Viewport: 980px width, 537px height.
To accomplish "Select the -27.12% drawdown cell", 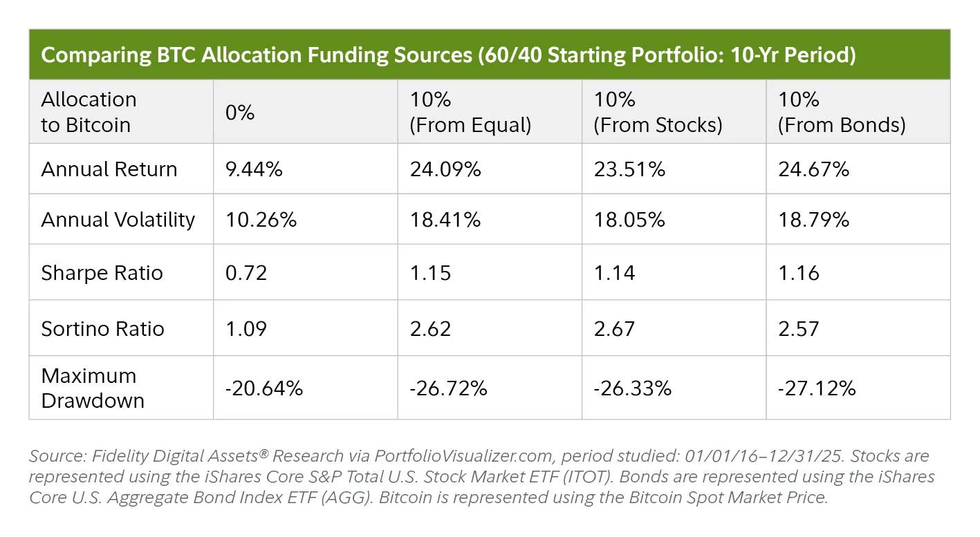I will 858,388.
